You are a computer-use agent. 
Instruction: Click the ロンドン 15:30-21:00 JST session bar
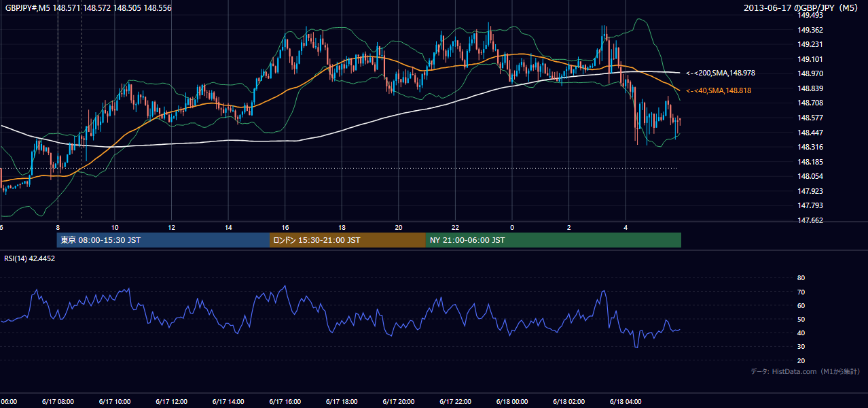point(348,240)
